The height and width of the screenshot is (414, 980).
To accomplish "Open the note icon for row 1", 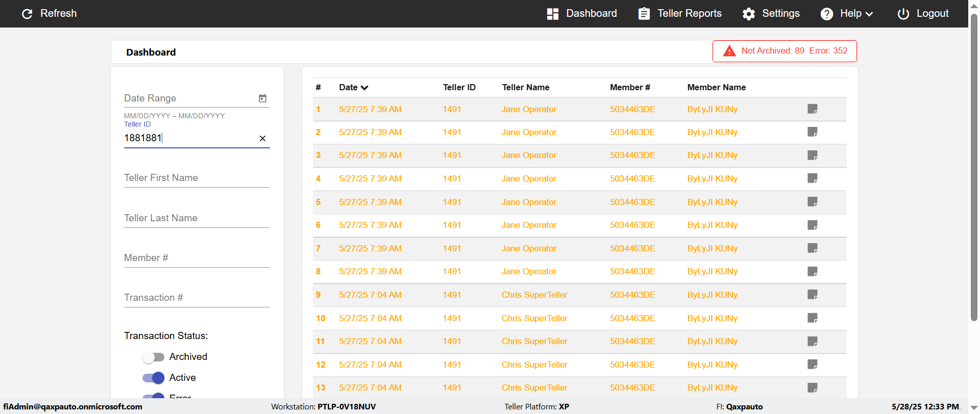I will tap(812, 109).
